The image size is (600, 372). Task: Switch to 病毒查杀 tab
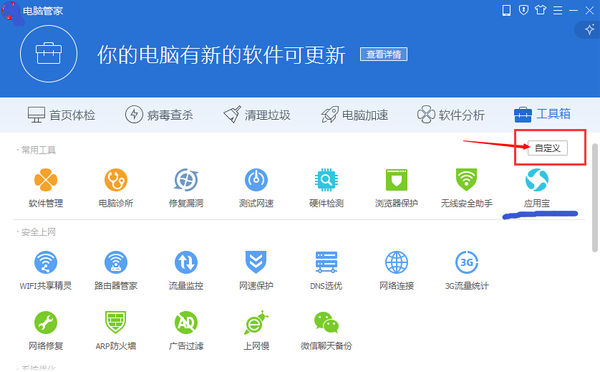point(159,115)
